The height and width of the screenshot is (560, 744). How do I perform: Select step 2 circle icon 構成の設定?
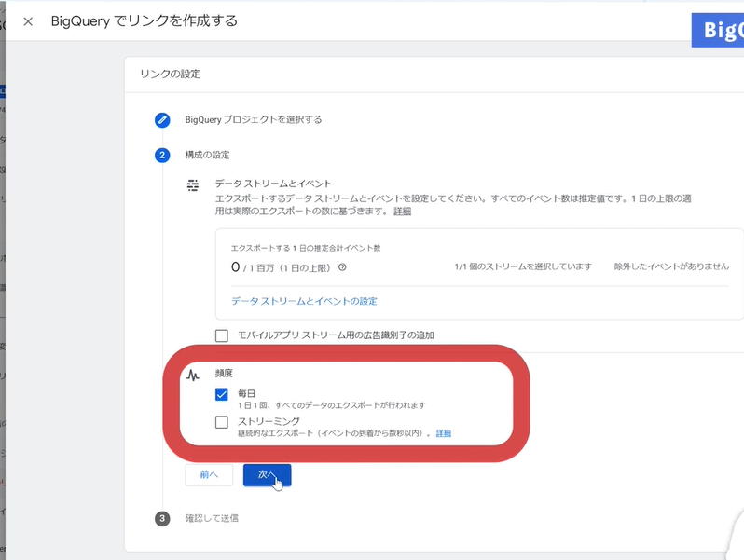pyautogui.click(x=162, y=155)
